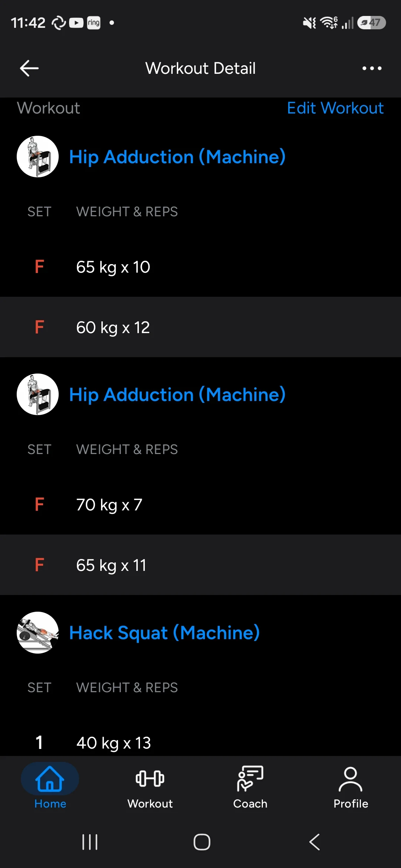Viewport: 401px width, 868px height.
Task: Tap the Android recent apps button
Action: click(x=90, y=842)
